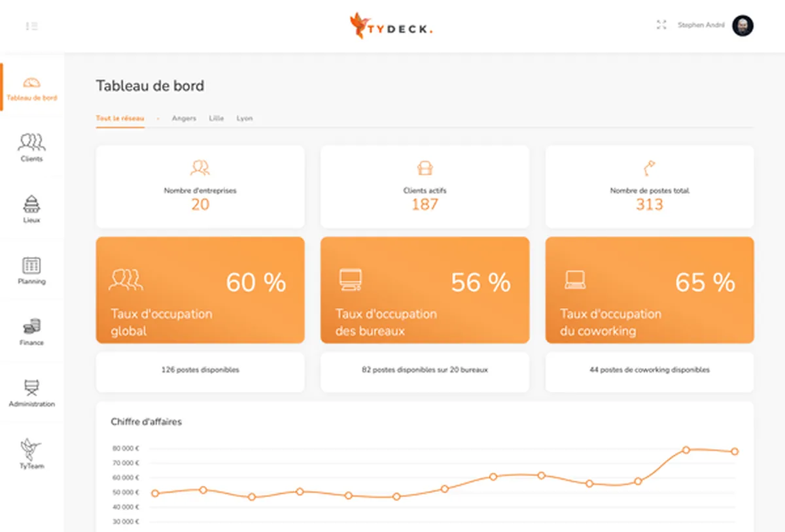The image size is (785, 532).
Task: Click the first data point on revenue chart
Action: point(155,493)
